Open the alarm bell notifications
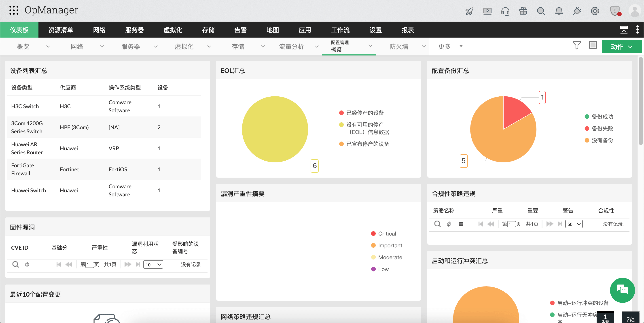This screenshot has height=323, width=644. coord(559,11)
